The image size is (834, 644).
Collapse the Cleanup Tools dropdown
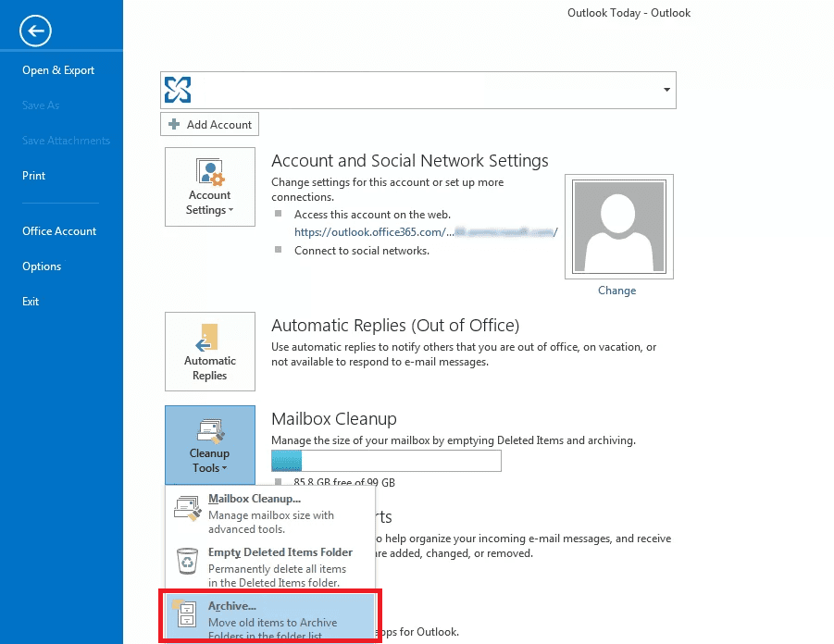point(210,445)
